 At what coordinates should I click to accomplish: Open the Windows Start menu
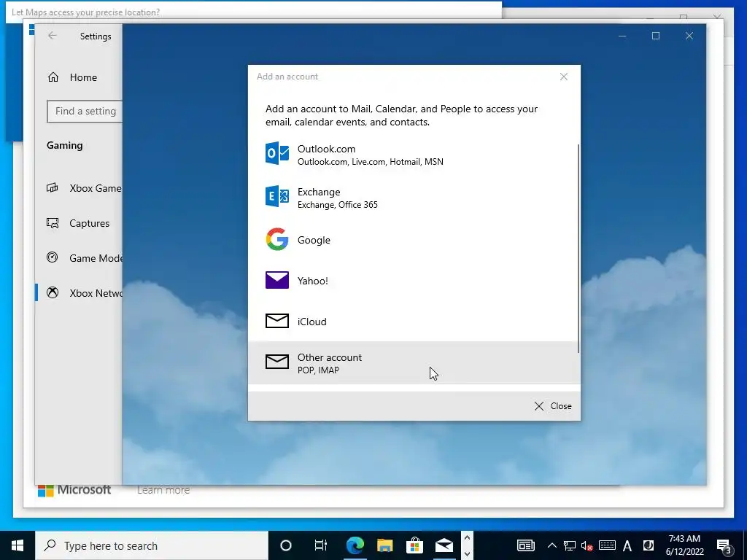click(18, 545)
